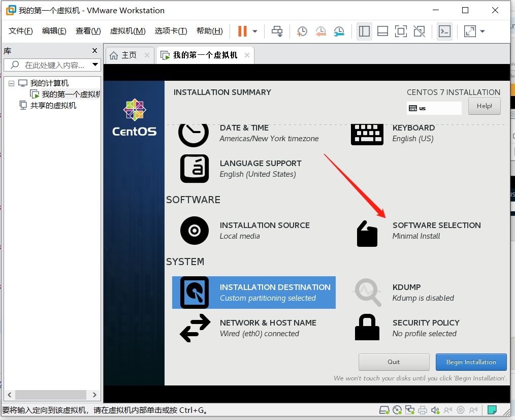Open SOFTWARE SELECTION package icon
The image size is (515, 420).
click(x=367, y=234)
